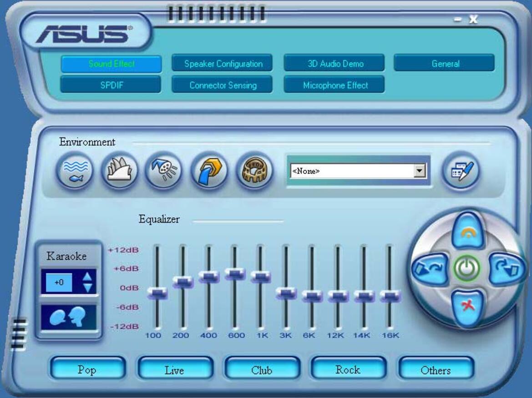Click the 100 Hz equalizer slider handle
The height and width of the screenshot is (398, 532).
point(157,293)
